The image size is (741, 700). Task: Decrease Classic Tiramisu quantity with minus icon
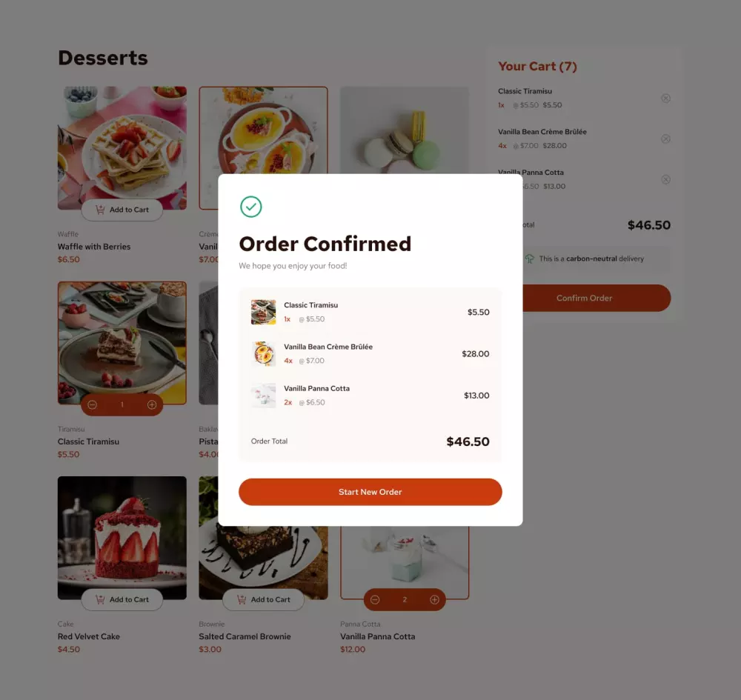[x=92, y=404]
